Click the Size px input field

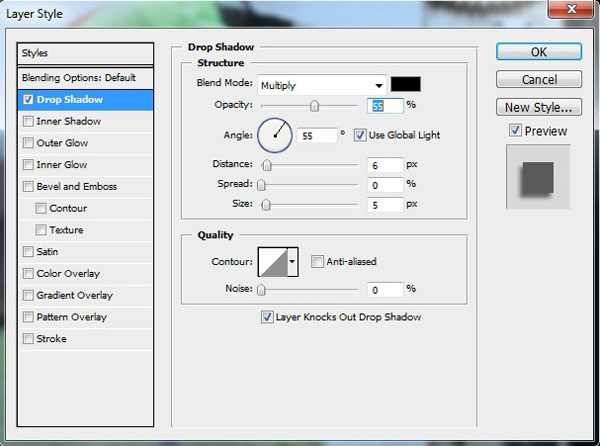pyautogui.click(x=385, y=205)
